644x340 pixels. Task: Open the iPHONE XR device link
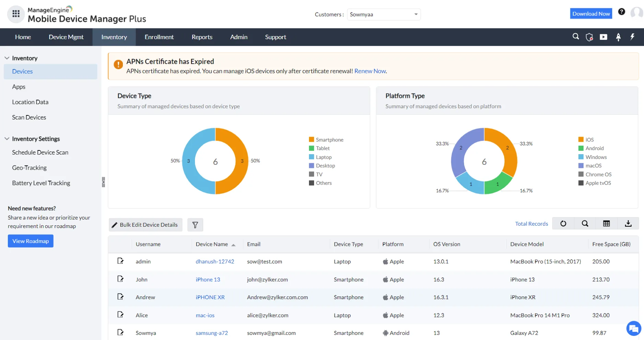(210, 297)
